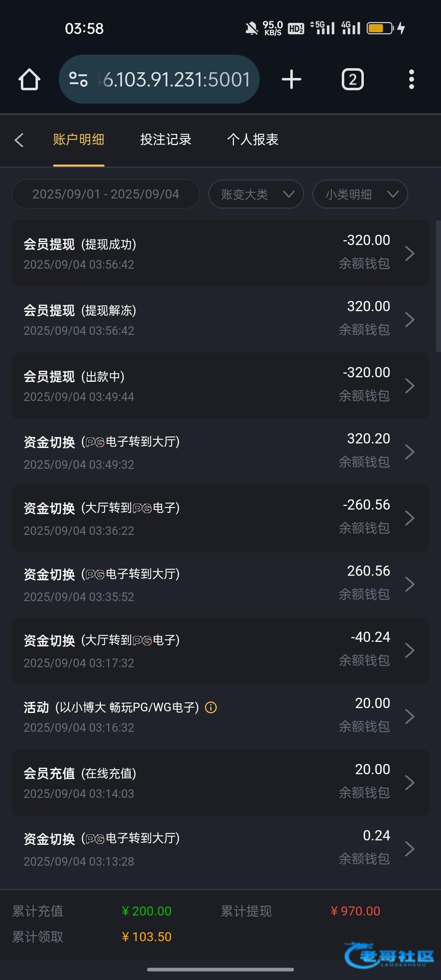The width and height of the screenshot is (441, 980).
Task: Expand the 小类明细 dropdown
Action: (360, 194)
